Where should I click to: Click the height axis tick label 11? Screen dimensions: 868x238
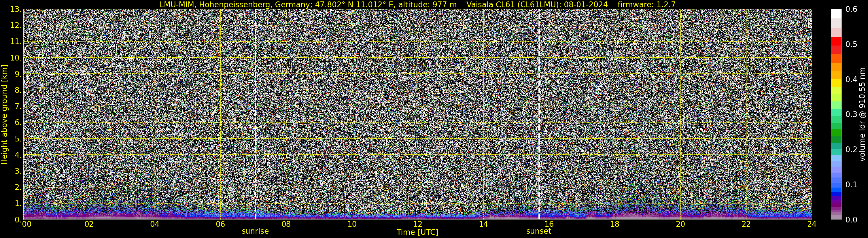click(x=16, y=42)
